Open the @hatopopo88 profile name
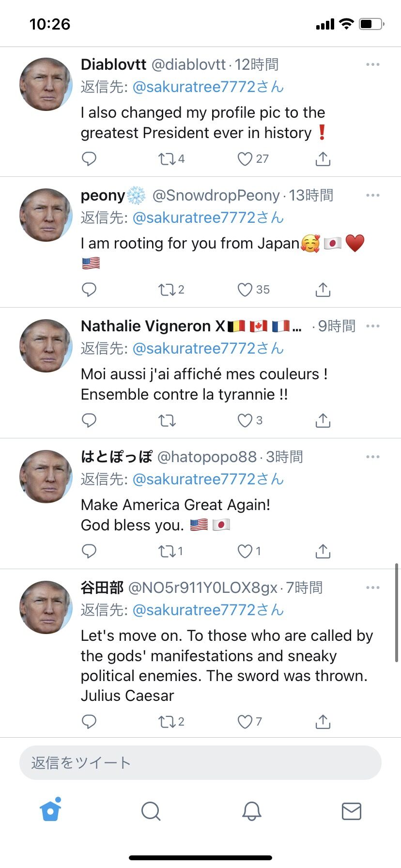The height and width of the screenshot is (868, 401). pyautogui.click(x=207, y=457)
